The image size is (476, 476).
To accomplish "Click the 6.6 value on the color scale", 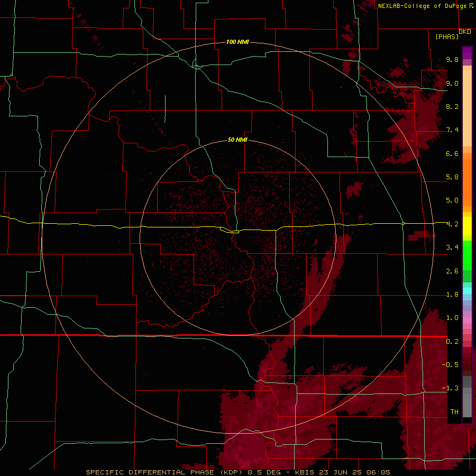I will coord(452,153).
